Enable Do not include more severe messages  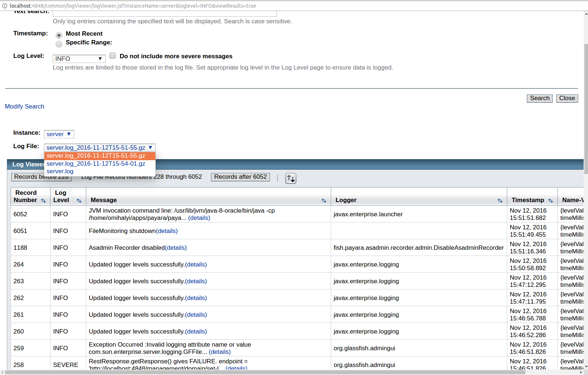(112, 55)
